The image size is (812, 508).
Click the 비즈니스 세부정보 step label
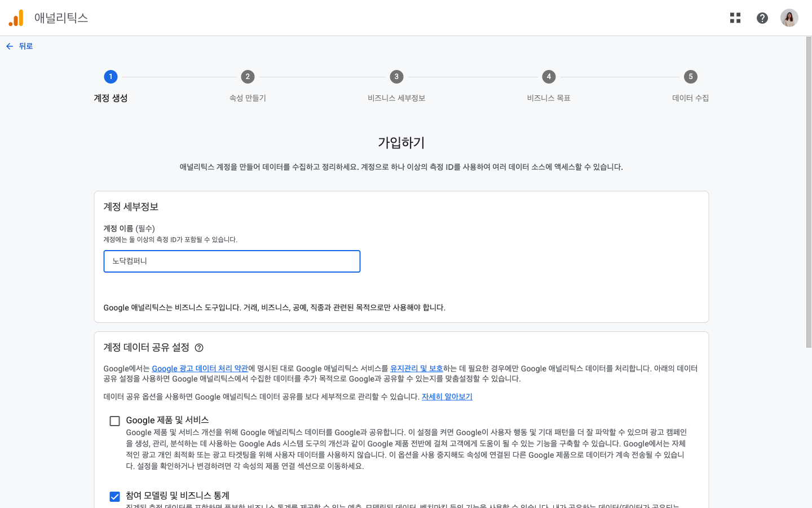(x=396, y=98)
